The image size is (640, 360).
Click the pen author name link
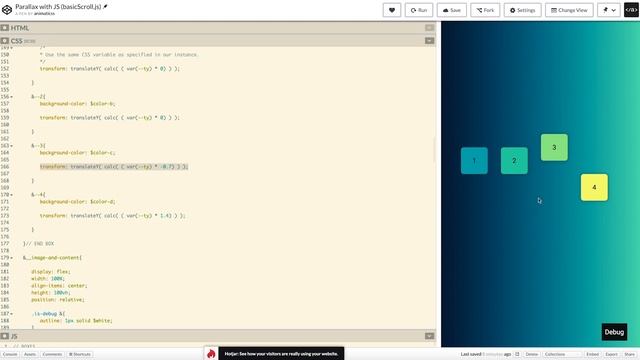(x=44, y=13)
